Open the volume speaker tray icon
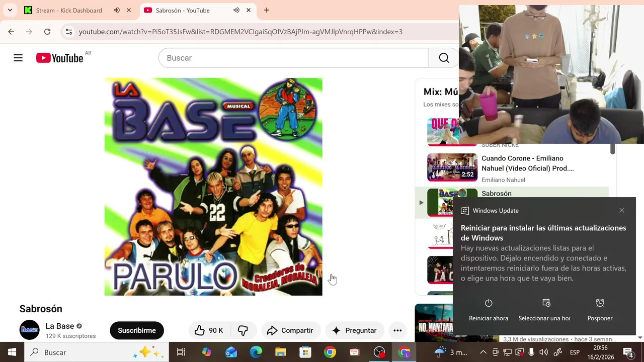The width and height of the screenshot is (644, 362). pos(544,352)
